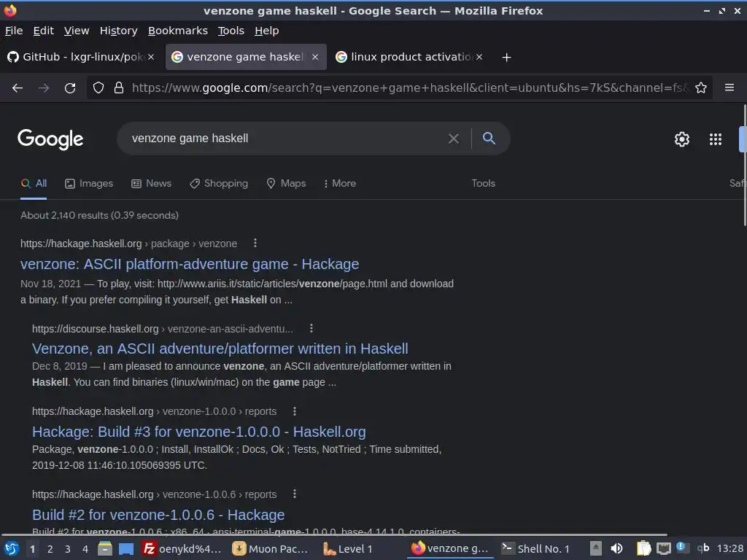Viewport: 747px width, 560px height.
Task: Click the horizontal scrollbar at page bottom
Action: tap(333, 534)
